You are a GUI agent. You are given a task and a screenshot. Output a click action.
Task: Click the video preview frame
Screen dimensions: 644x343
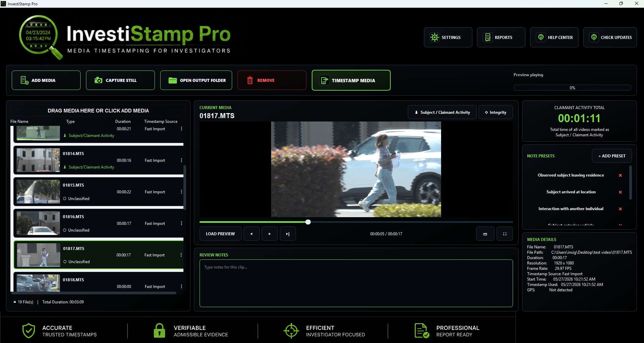pyautogui.click(x=356, y=169)
